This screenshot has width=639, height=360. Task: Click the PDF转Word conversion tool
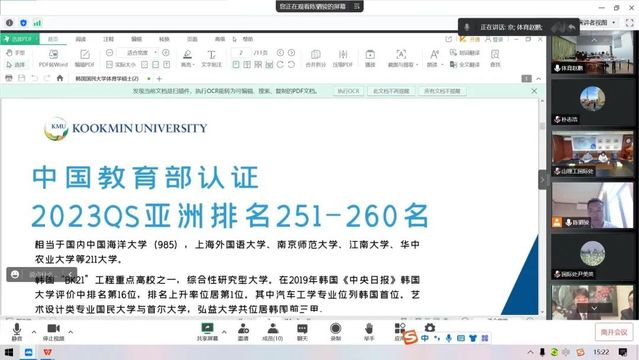click(x=53, y=58)
